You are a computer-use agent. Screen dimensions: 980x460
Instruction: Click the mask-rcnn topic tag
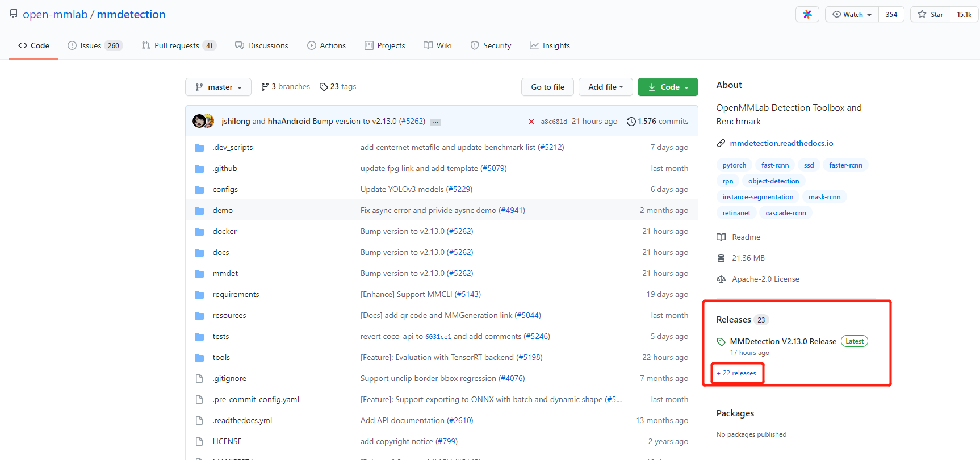coord(824,197)
